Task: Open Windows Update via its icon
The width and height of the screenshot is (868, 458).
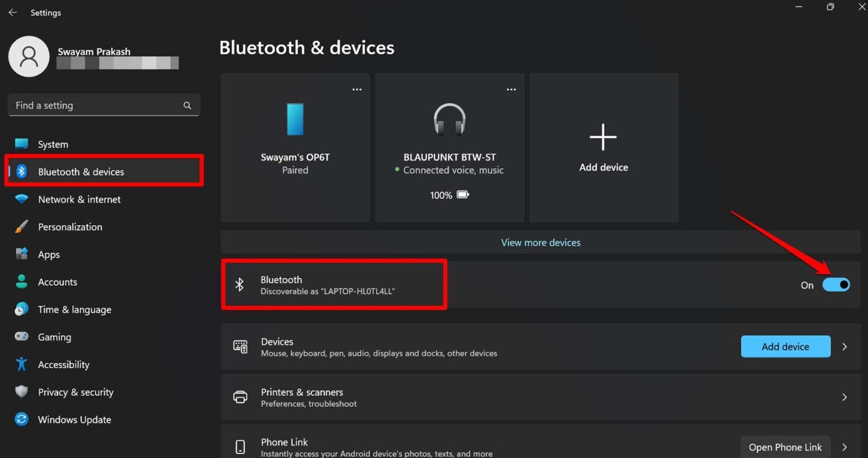Action: click(x=21, y=420)
